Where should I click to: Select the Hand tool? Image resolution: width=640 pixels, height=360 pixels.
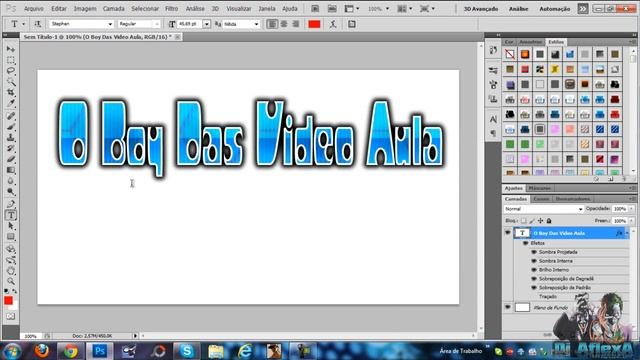tap(11, 270)
